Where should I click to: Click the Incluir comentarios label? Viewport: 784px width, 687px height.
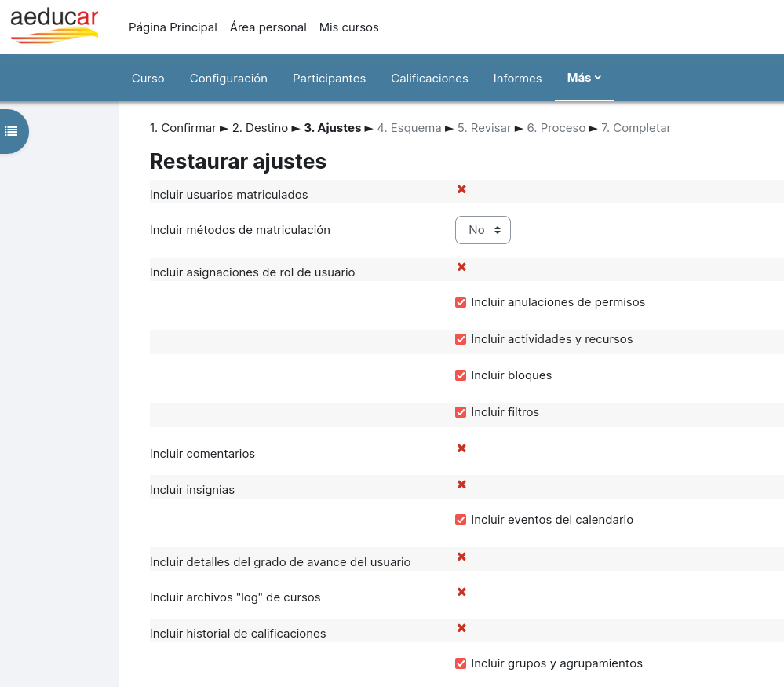(x=202, y=454)
